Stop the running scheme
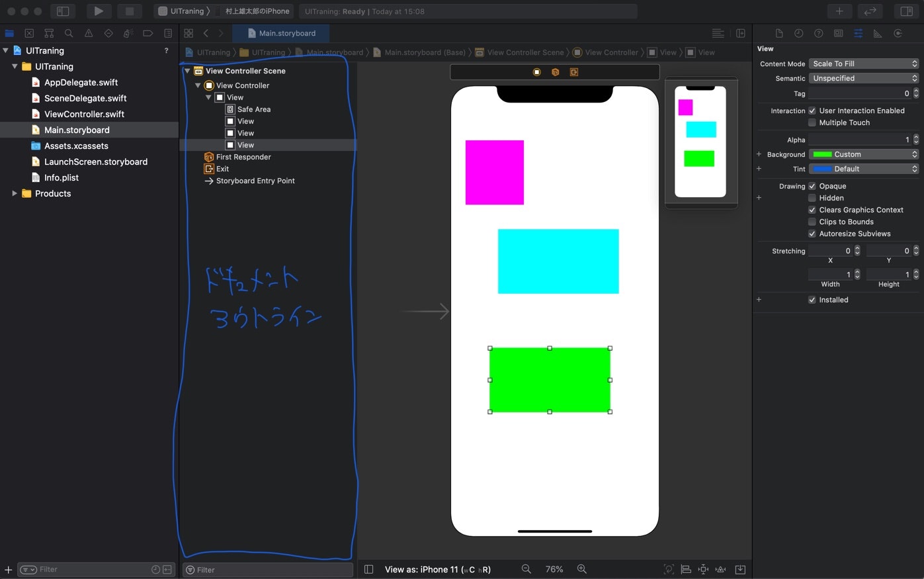Image resolution: width=924 pixels, height=579 pixels. tap(130, 11)
